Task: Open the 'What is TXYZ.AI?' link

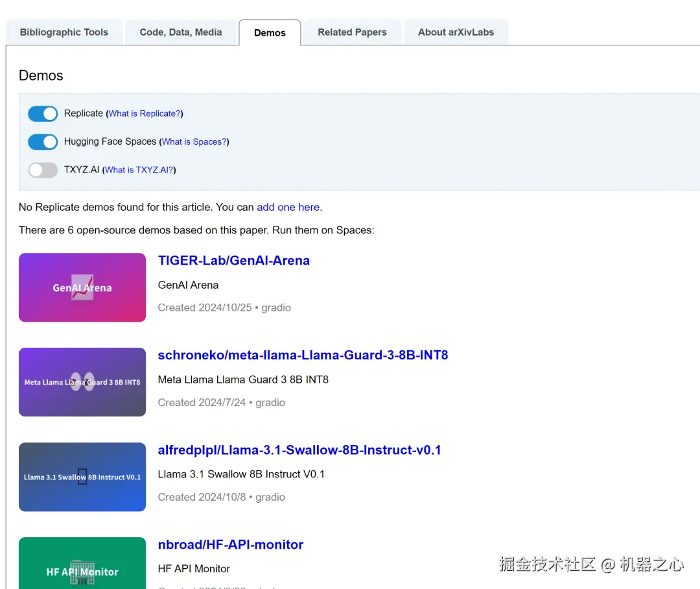Action: [x=139, y=170]
